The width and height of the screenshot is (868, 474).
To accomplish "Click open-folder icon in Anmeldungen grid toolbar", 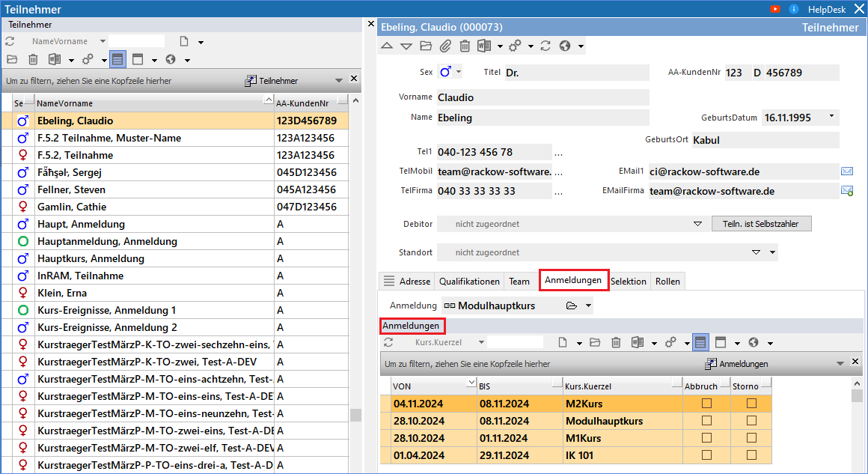I will tap(596, 342).
